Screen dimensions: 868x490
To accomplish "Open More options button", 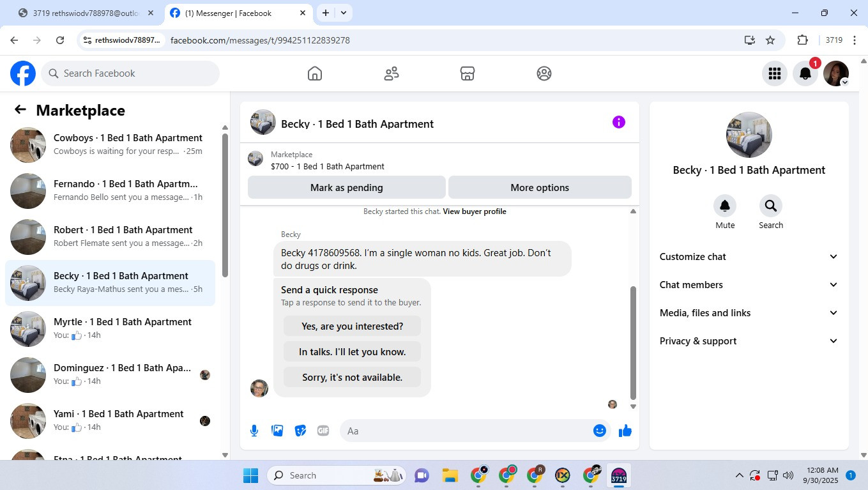I will (540, 188).
